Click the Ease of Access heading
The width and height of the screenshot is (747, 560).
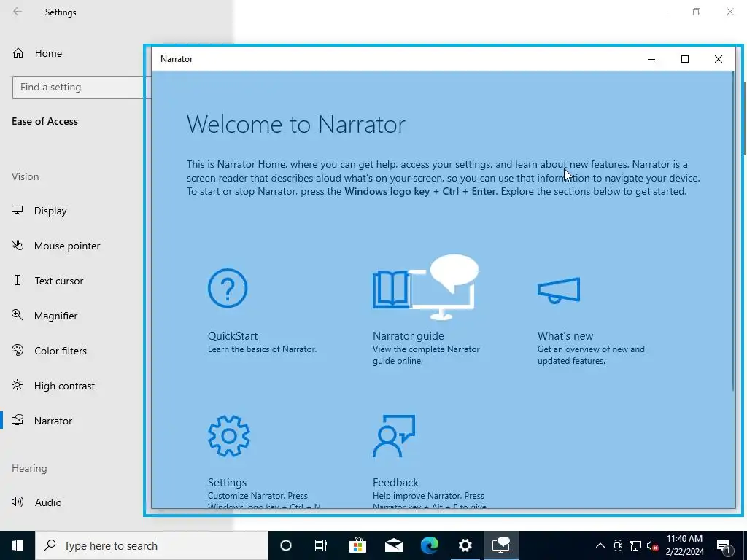point(44,122)
